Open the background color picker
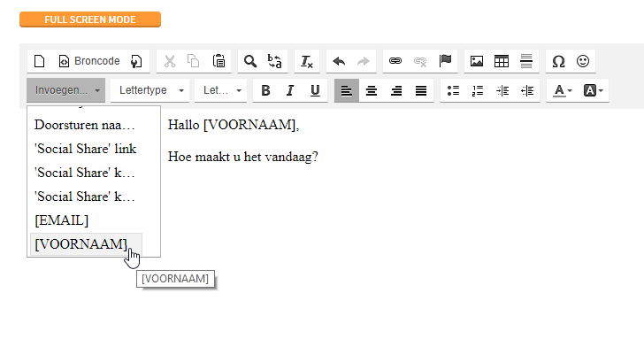 click(x=593, y=90)
